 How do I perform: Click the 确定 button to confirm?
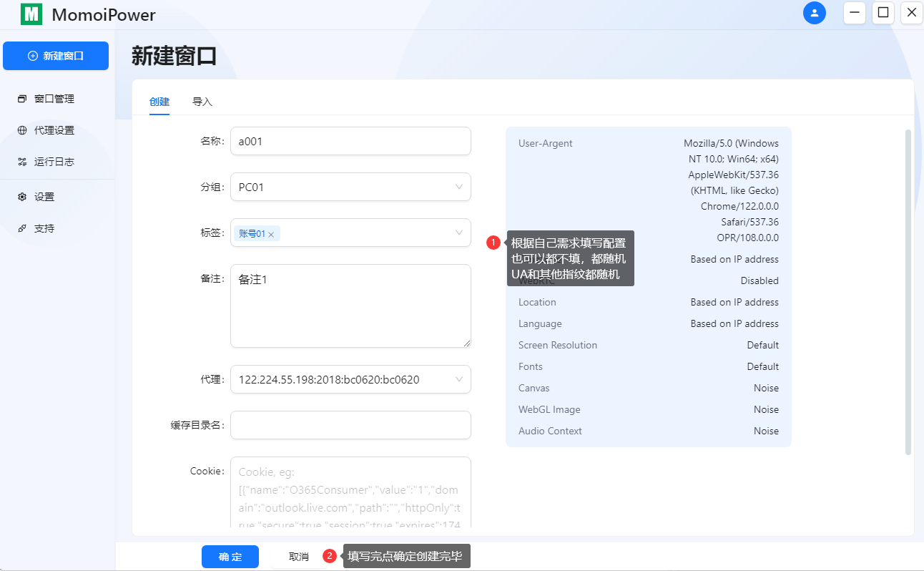(x=230, y=556)
